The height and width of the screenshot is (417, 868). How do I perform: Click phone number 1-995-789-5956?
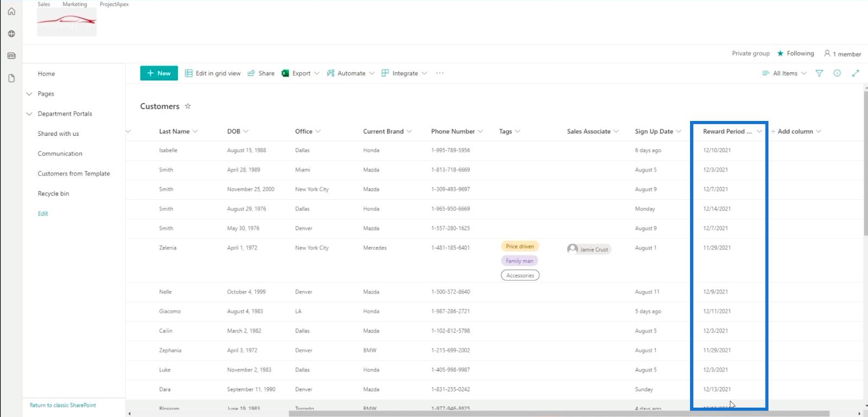pos(451,150)
